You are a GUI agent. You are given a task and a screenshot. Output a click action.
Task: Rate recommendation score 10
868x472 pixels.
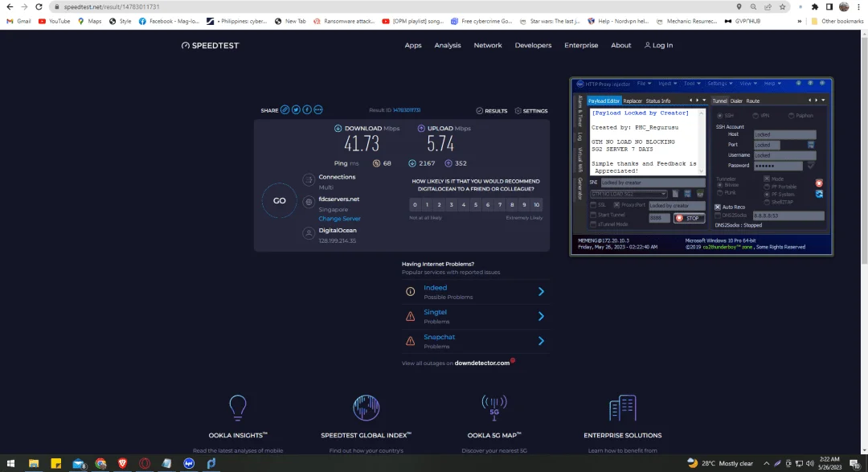coord(536,205)
